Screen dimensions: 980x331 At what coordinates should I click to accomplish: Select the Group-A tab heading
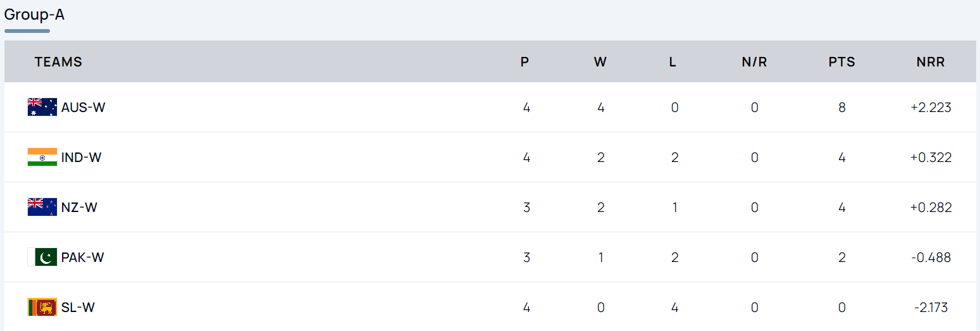pyautogui.click(x=34, y=15)
